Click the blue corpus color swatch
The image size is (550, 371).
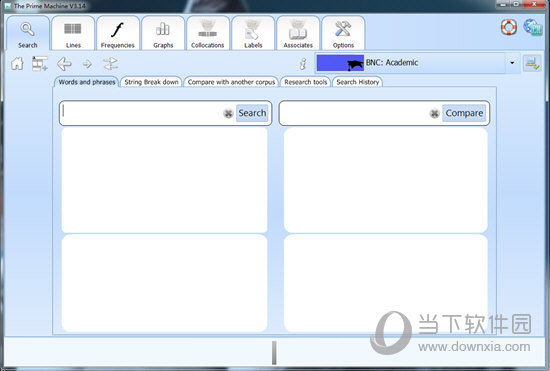point(340,63)
